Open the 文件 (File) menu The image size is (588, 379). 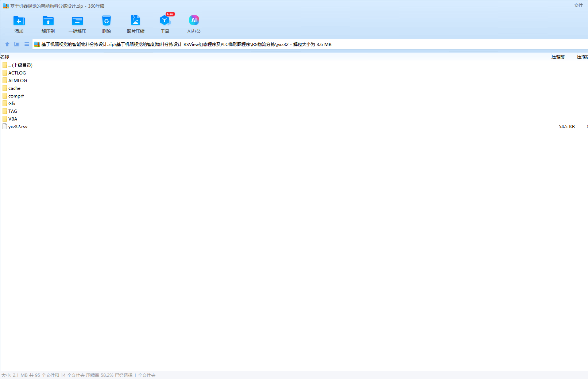pos(578,5)
